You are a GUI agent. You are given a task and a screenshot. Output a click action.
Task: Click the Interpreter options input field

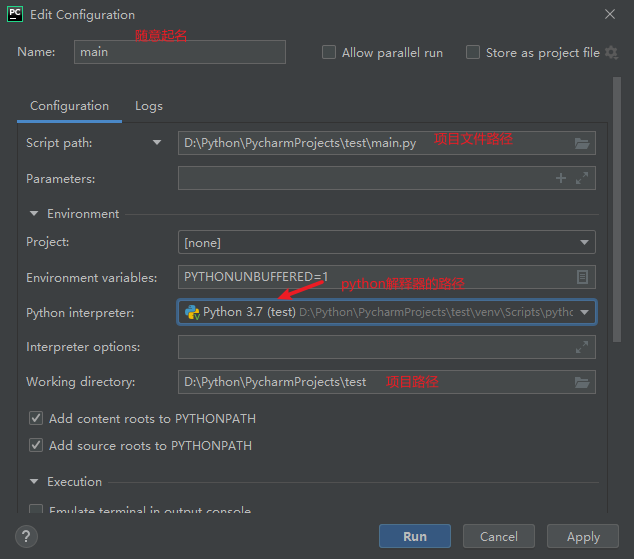pos(387,347)
